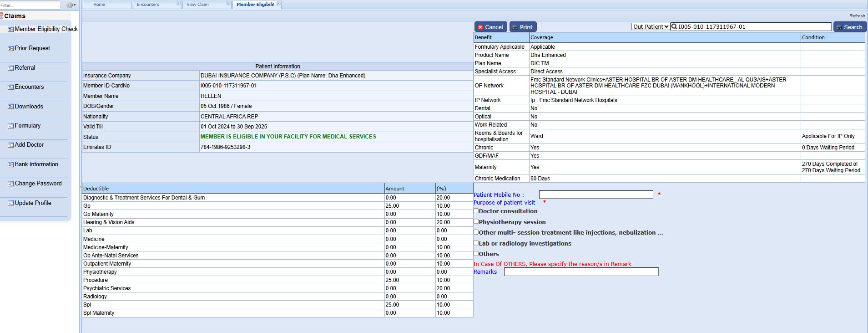The width and height of the screenshot is (868, 333).
Task: Click the Add Doctor sidebar icon
Action: coord(10,145)
